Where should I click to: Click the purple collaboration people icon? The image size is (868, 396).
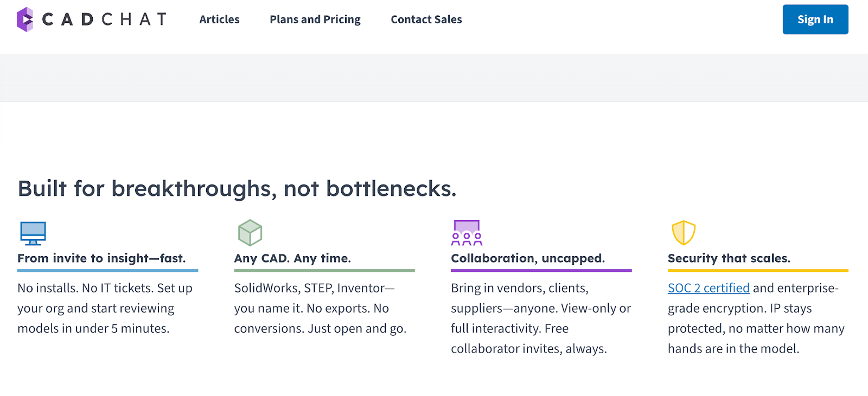[465, 233]
